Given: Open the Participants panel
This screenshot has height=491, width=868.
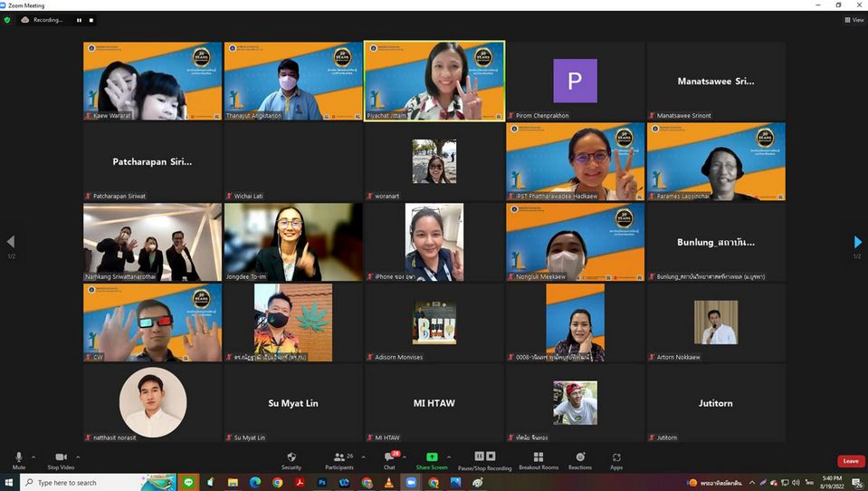Looking at the screenshot, I should tap(339, 458).
